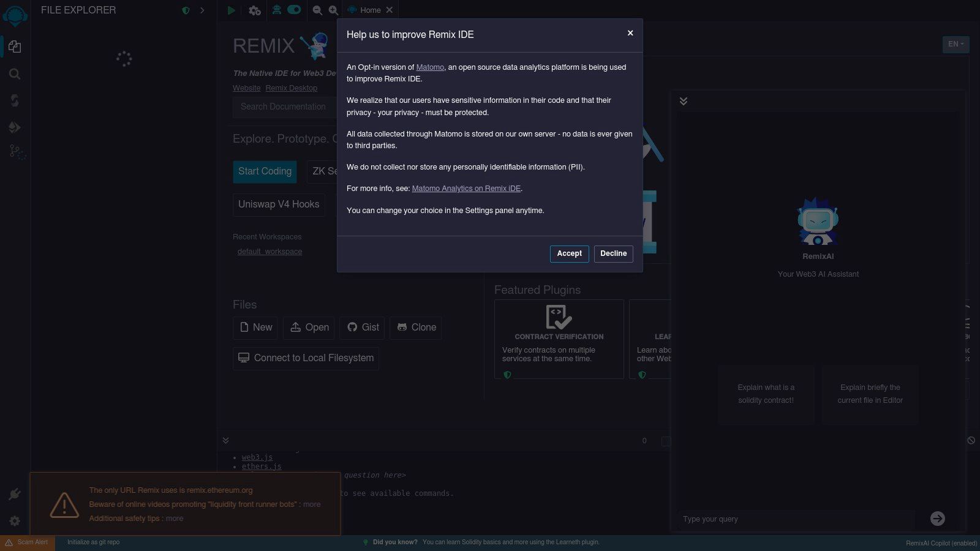Toggle the RemixAI copilot switch

tap(294, 10)
